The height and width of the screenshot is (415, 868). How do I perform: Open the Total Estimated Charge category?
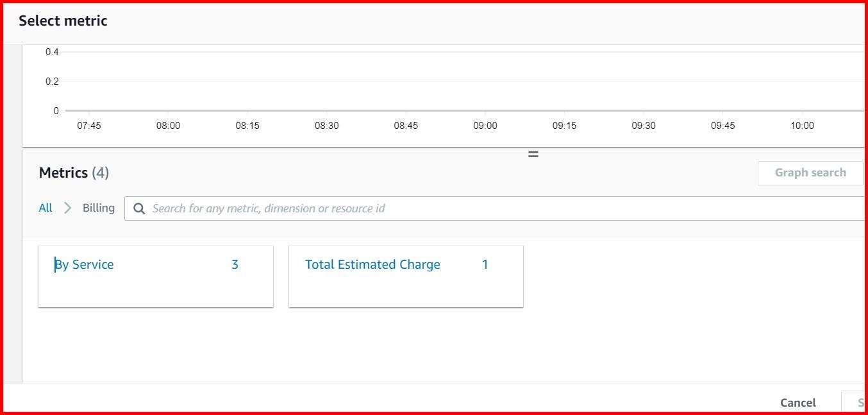tap(372, 264)
